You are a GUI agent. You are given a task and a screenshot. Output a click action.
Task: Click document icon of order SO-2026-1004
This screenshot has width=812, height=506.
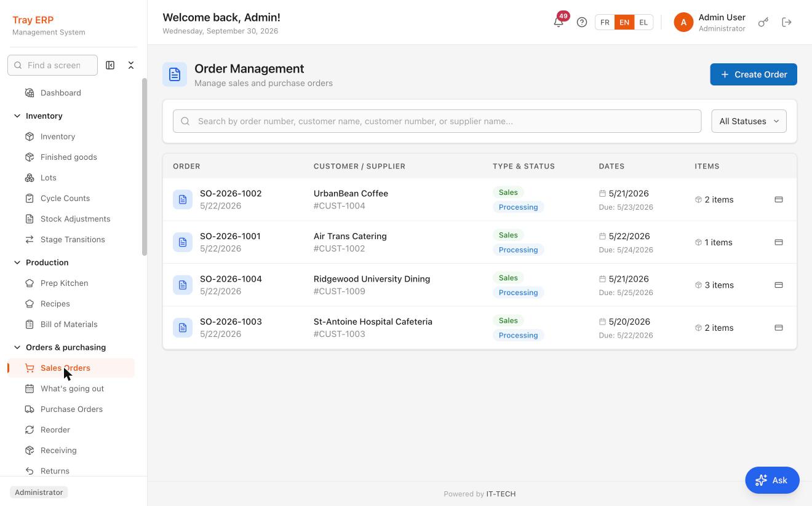pyautogui.click(x=183, y=285)
